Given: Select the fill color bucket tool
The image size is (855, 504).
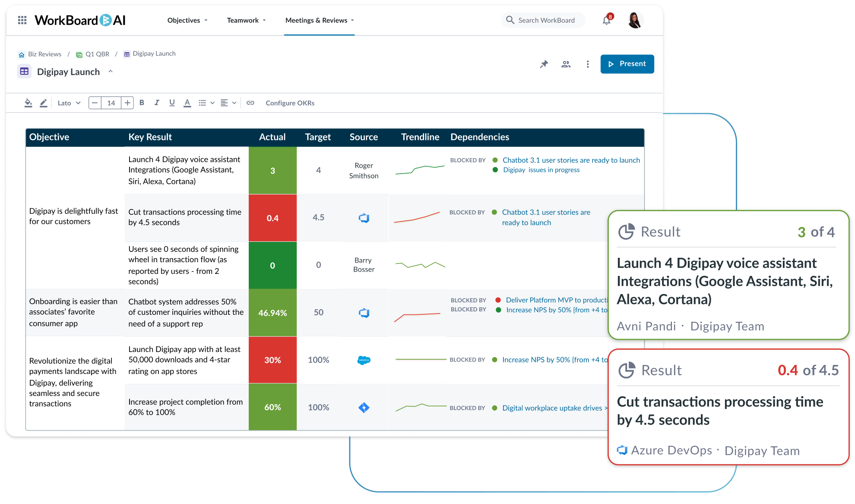Looking at the screenshot, I should (28, 103).
